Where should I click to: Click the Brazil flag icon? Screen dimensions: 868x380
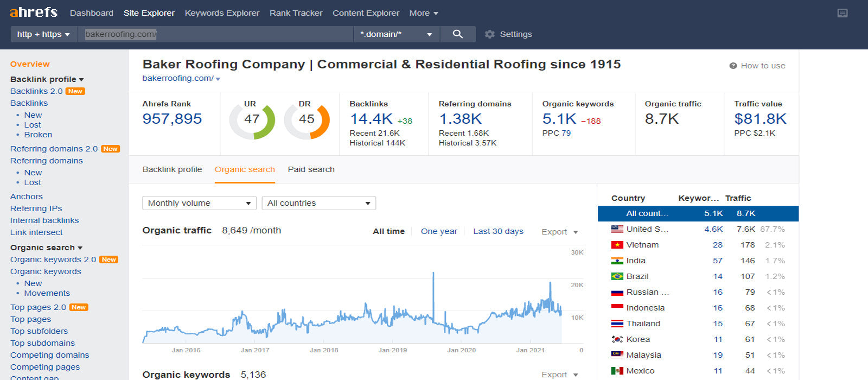[617, 276]
